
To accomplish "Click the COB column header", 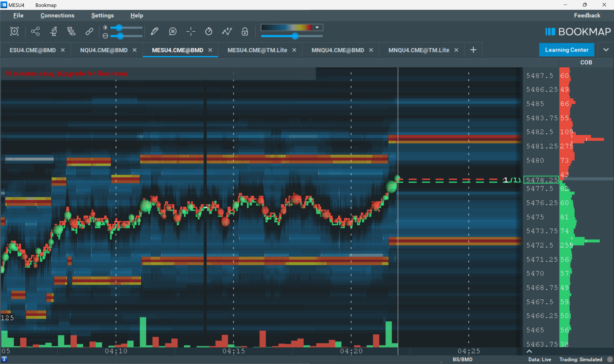I will pyautogui.click(x=586, y=62).
